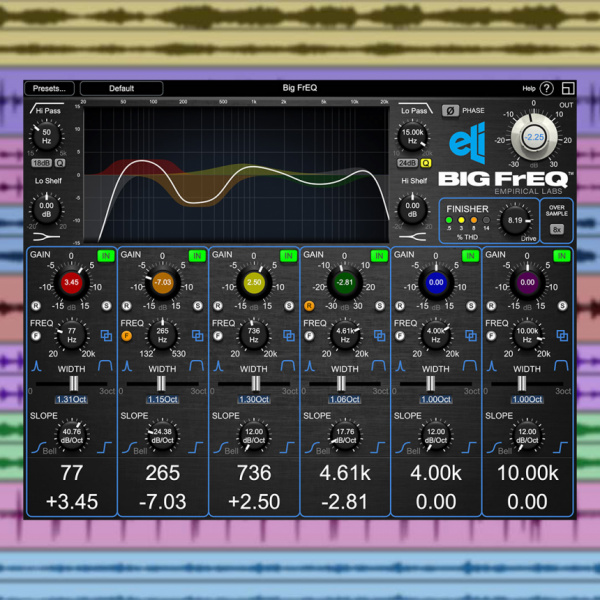Click the F fine button on the 77 Hz band

pyautogui.click(x=36, y=336)
